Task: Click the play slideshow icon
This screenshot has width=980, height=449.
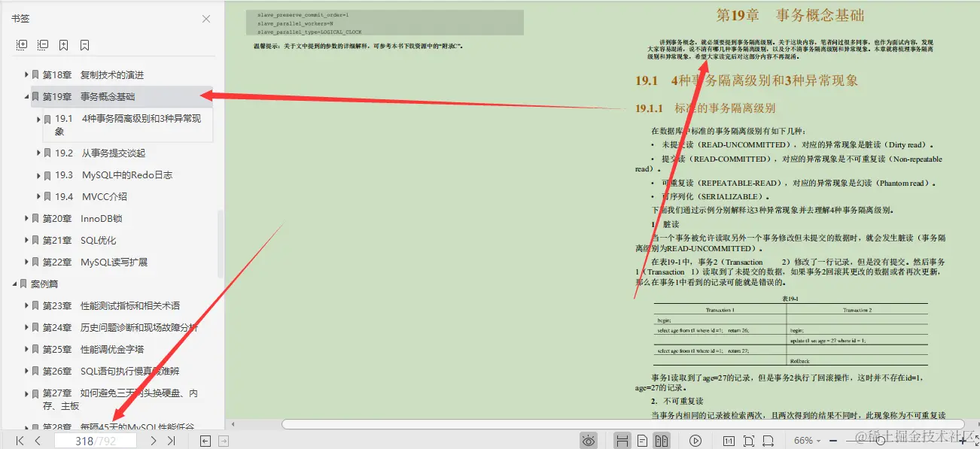Action: pos(696,441)
